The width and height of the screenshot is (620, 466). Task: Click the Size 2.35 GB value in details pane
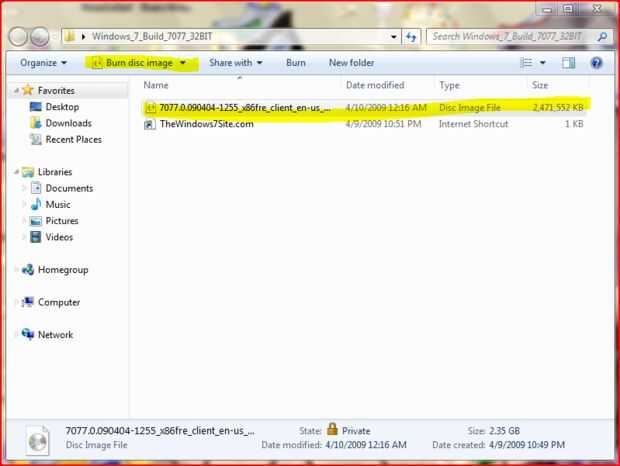505,430
